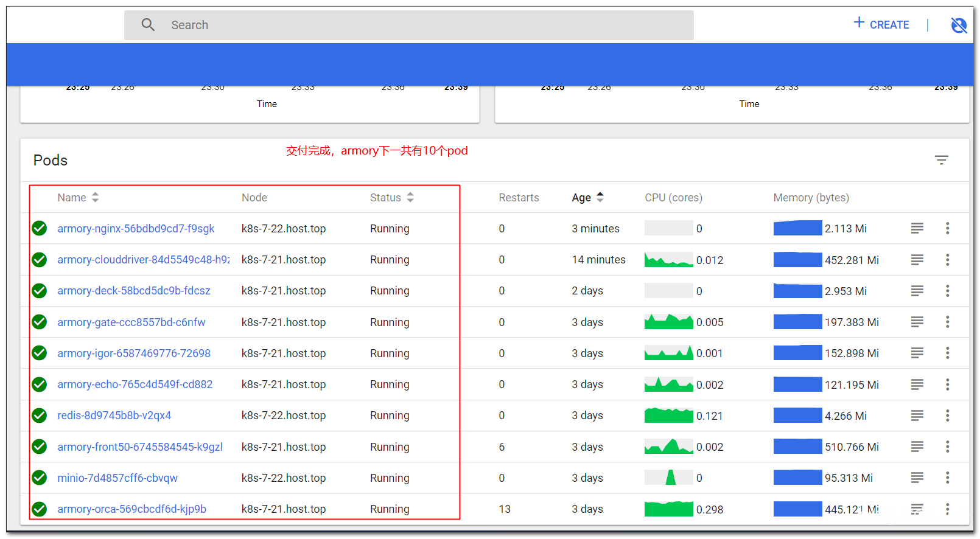Screen dimensions: 980x539
Task: Click green status check for redis pod
Action: tap(40, 416)
